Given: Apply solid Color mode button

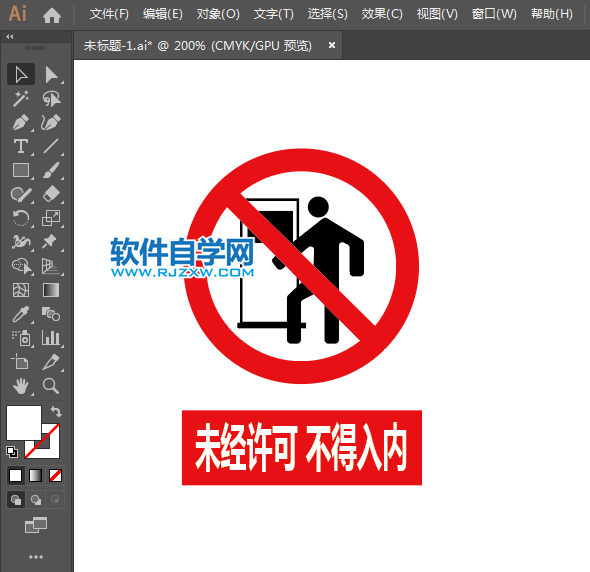Looking at the screenshot, I should (15, 476).
